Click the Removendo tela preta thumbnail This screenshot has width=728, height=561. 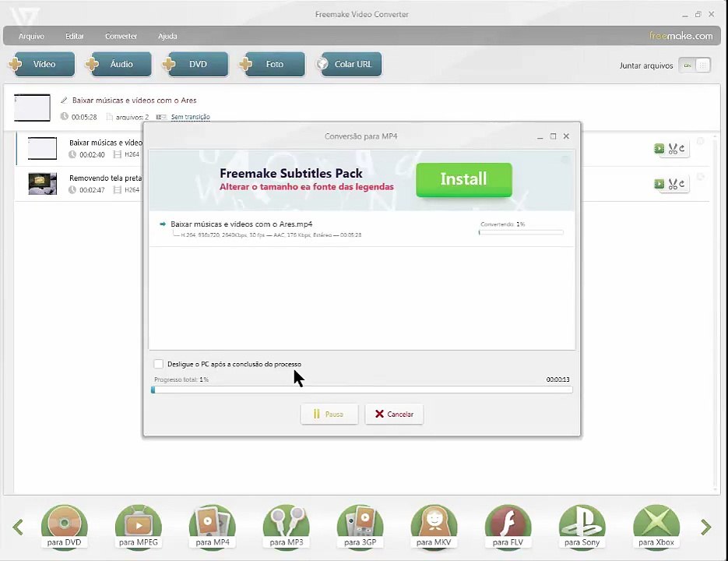(42, 184)
